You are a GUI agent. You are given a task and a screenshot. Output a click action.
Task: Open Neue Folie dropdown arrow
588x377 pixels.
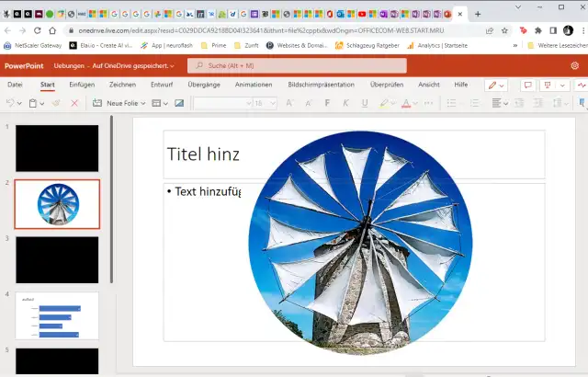coord(143,104)
